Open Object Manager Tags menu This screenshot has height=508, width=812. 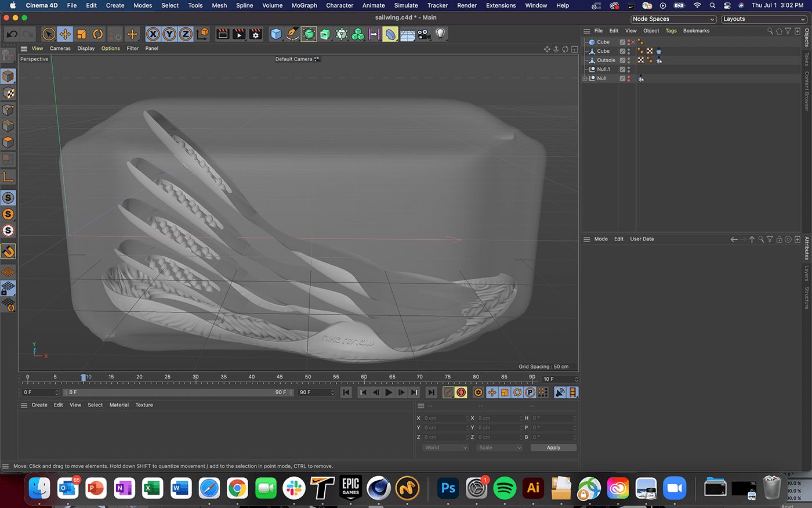point(671,31)
